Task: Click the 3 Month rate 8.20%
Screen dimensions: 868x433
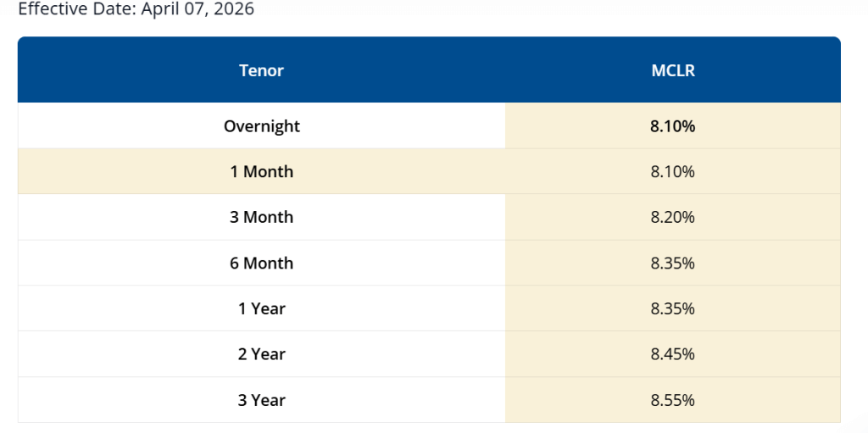Action: coord(672,218)
